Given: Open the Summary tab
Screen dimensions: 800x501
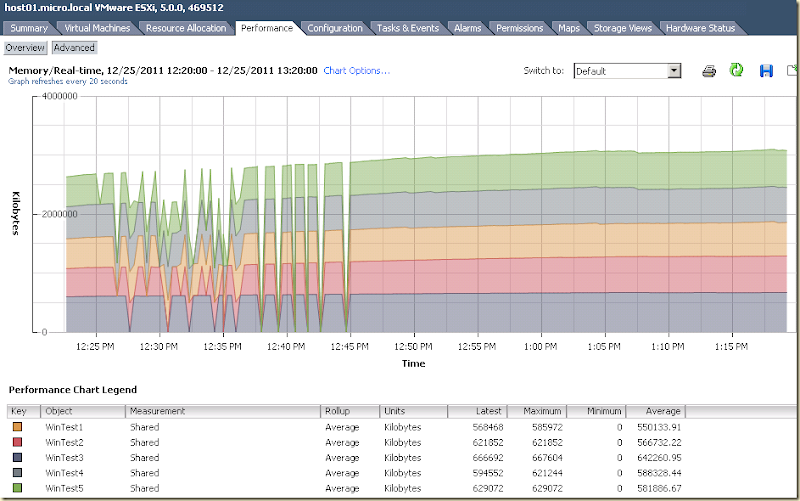Looking at the screenshot, I should point(29,28).
